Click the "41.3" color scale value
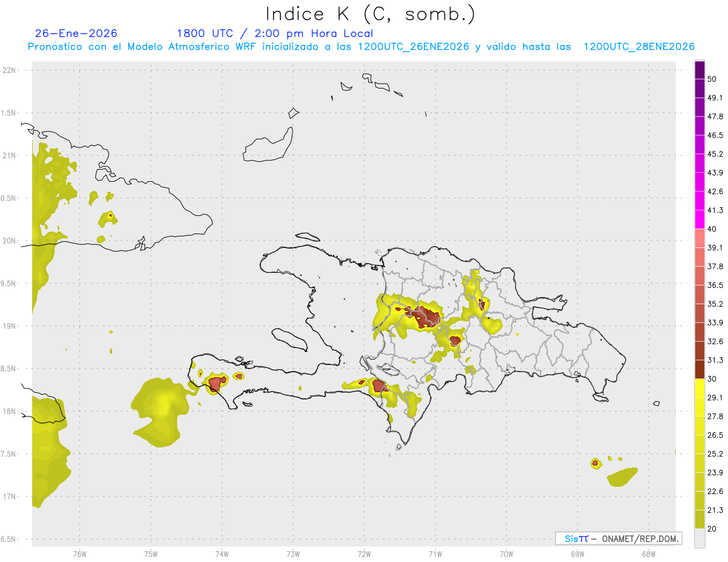728x562 pixels. pos(715,210)
